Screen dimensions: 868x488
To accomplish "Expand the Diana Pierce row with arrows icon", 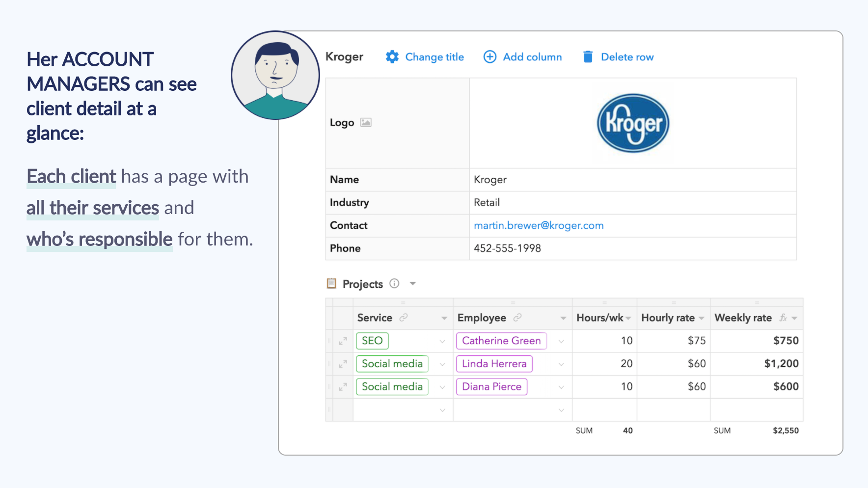I will [343, 387].
